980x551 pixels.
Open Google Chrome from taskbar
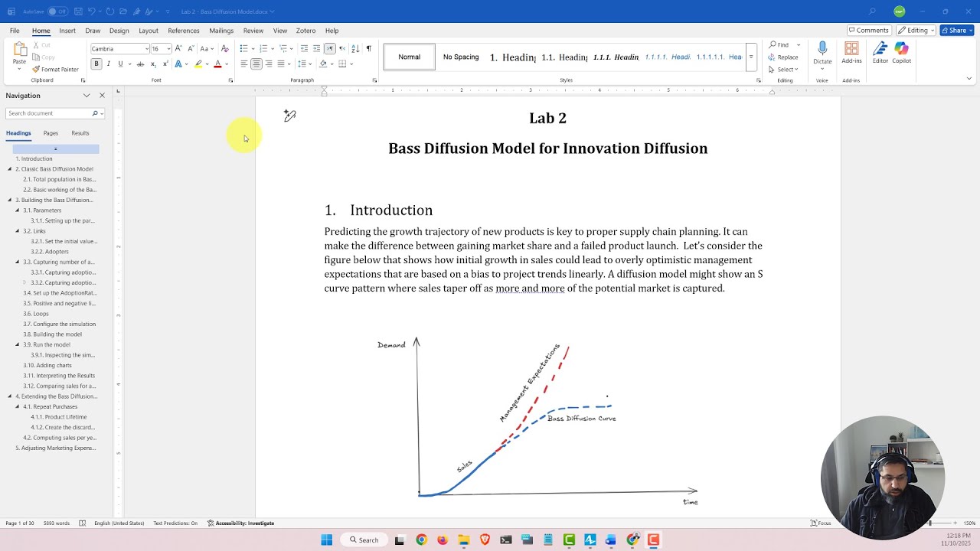pos(421,540)
